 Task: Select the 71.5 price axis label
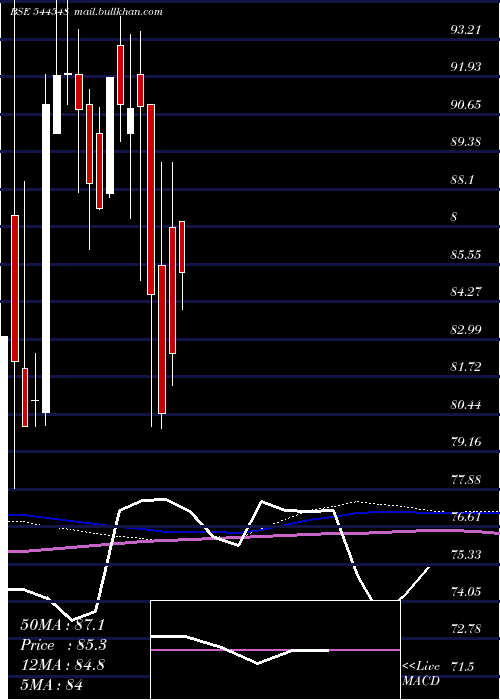(x=462, y=667)
